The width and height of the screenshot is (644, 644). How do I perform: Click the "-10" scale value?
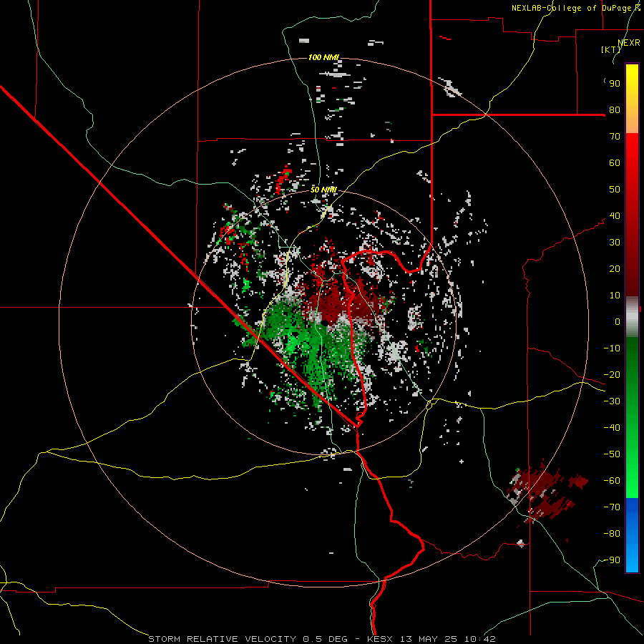click(x=612, y=348)
